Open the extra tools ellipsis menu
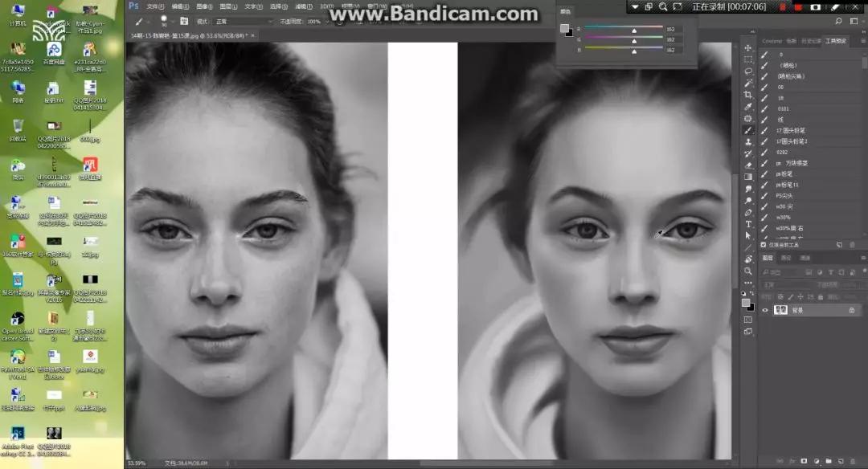The image size is (868, 469). point(748,283)
